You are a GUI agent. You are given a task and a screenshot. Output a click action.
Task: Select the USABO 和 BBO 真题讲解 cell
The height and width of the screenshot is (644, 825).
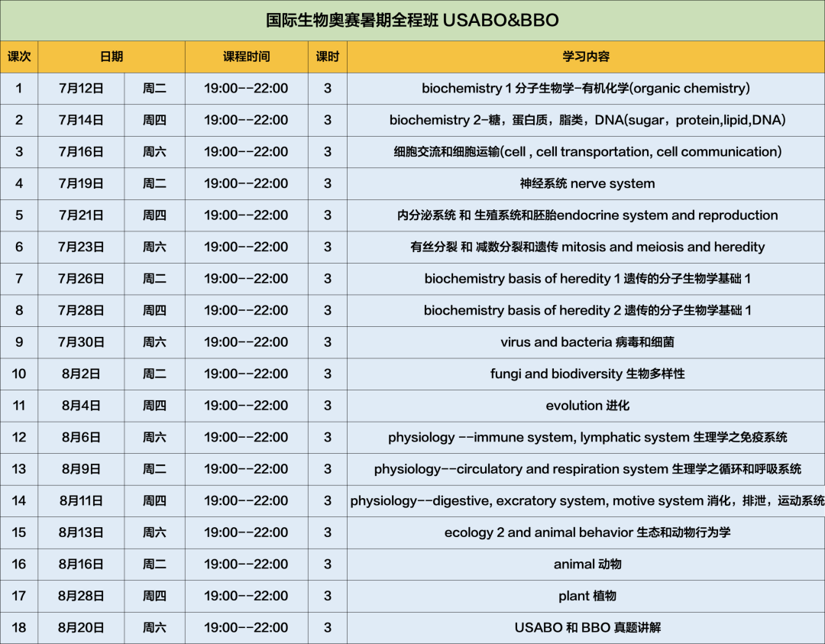pos(586,628)
